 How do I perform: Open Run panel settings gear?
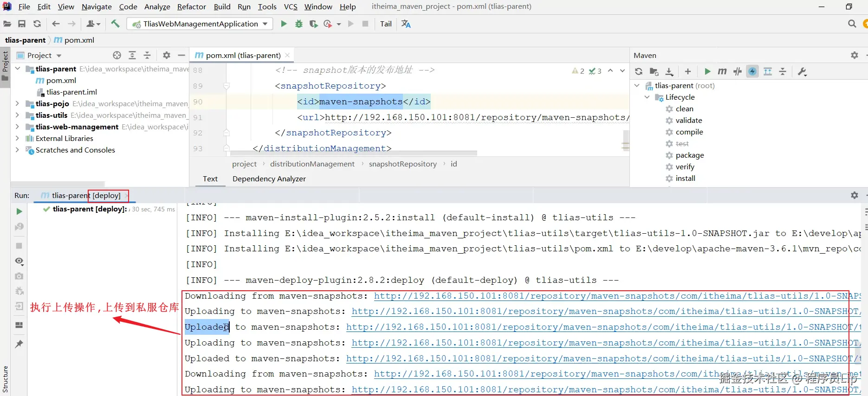(x=855, y=195)
